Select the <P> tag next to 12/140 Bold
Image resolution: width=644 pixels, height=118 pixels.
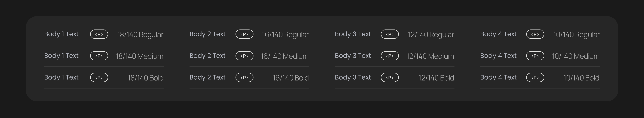pos(389,78)
